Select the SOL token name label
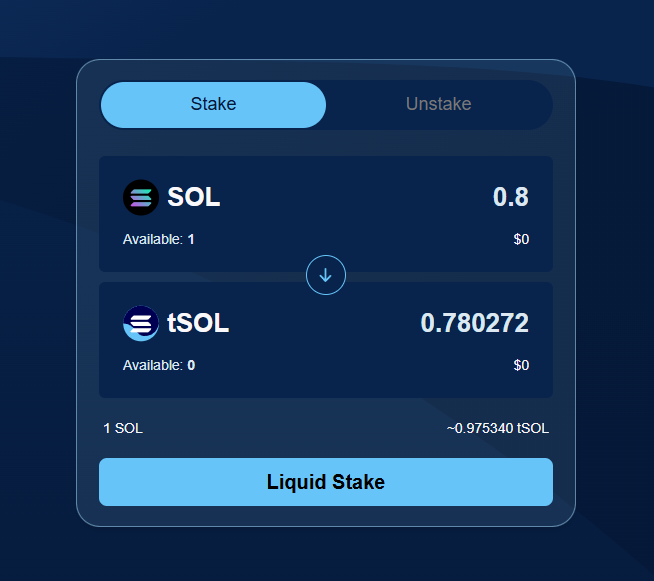 194,197
